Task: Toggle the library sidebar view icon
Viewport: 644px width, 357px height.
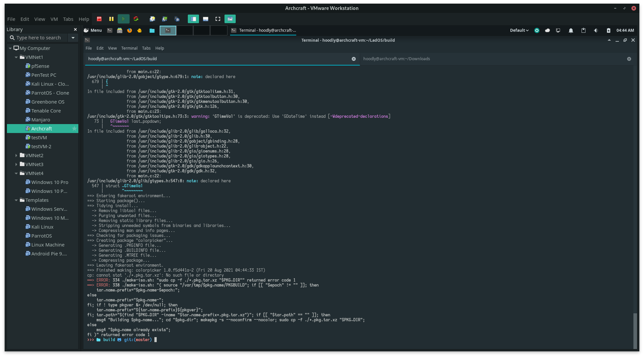Action: [x=193, y=19]
